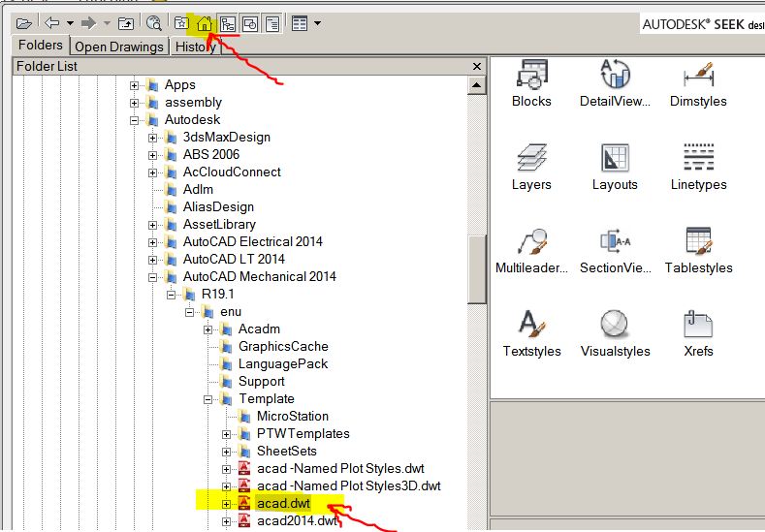765x532 pixels.
Task: Collapse the Template folder node
Action: point(207,399)
